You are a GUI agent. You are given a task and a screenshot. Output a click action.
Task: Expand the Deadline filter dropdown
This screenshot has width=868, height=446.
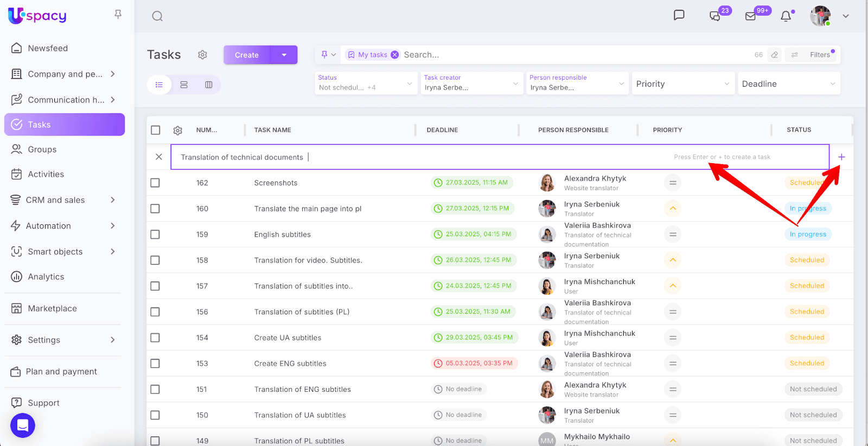coord(788,84)
